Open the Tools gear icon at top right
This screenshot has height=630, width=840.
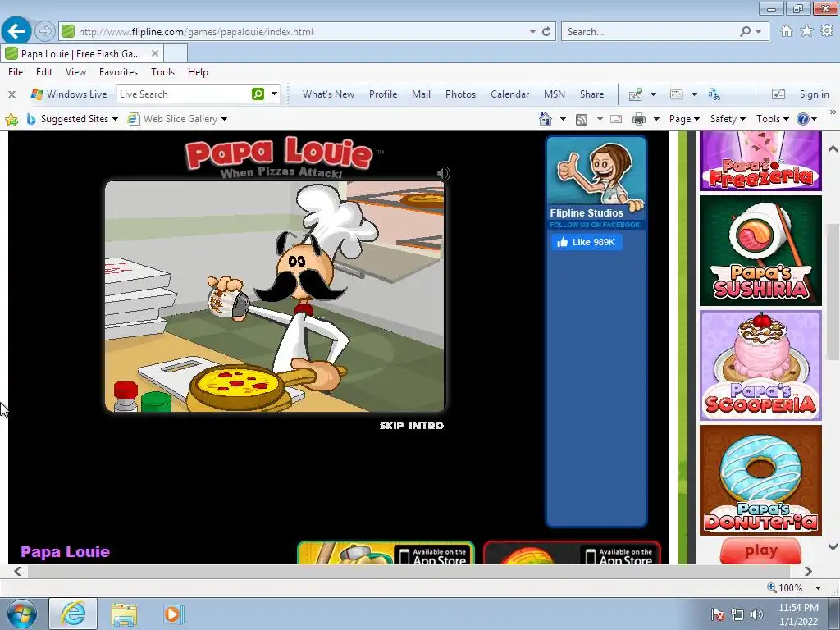(827, 31)
